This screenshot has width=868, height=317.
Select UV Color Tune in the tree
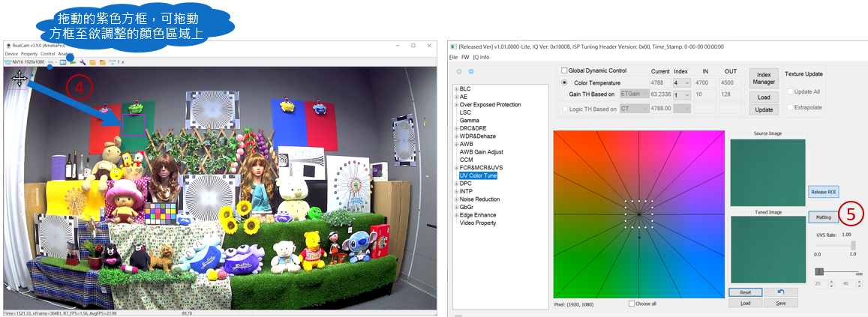[x=478, y=175]
